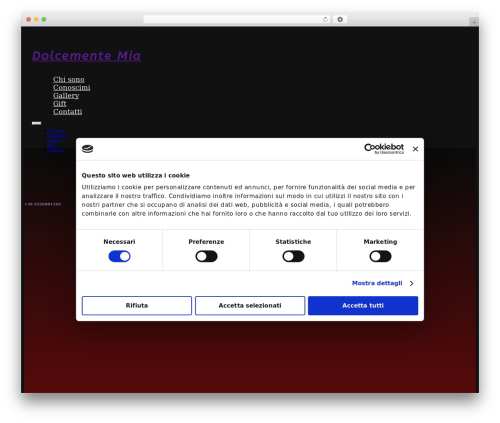Click the white hamburger menu bar button
This screenshot has height=423, width=500.
coord(36,123)
